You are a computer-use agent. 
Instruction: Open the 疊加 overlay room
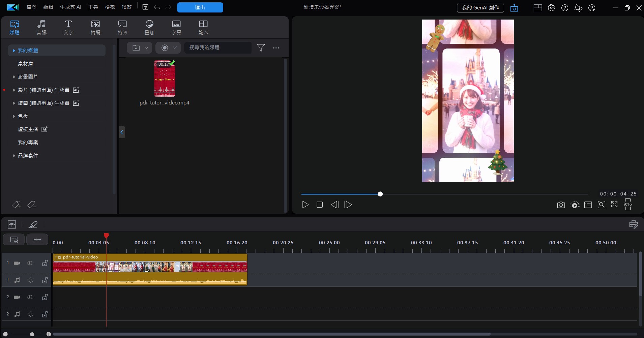(x=149, y=27)
